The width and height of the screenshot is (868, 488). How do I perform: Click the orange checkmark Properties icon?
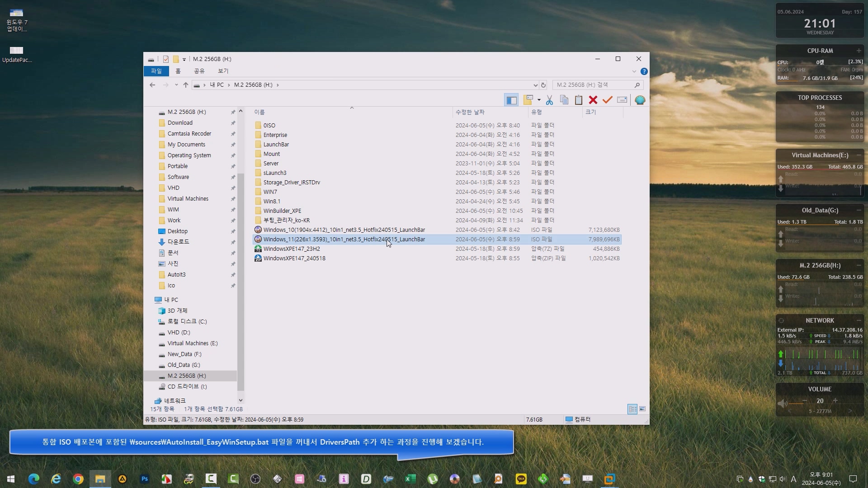coord(608,100)
